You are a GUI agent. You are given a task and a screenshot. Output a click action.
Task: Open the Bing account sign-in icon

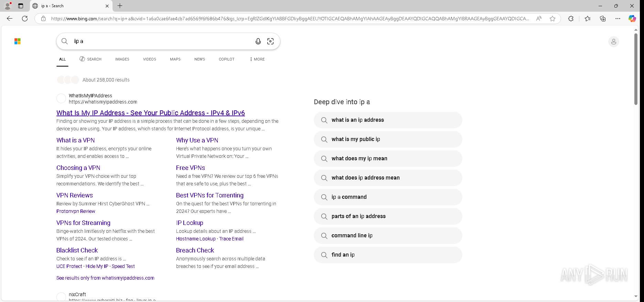coord(613,42)
